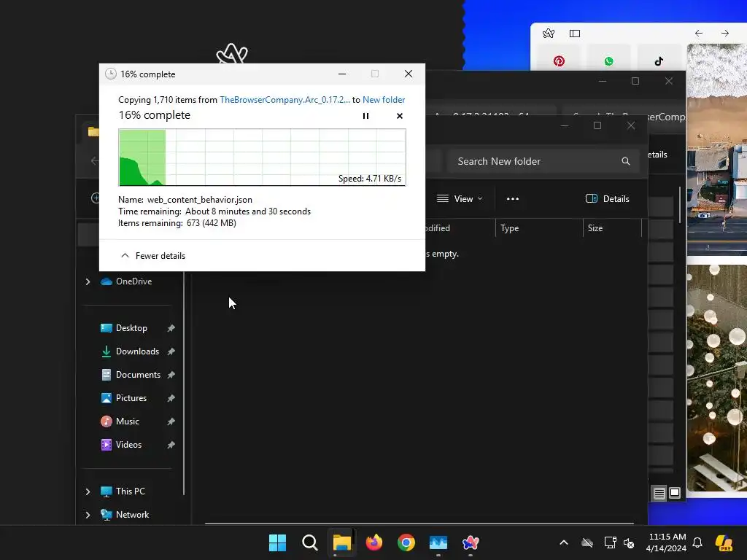Image resolution: width=747 pixels, height=560 pixels.
Task: Sort by the Type column header
Action: click(x=539, y=228)
